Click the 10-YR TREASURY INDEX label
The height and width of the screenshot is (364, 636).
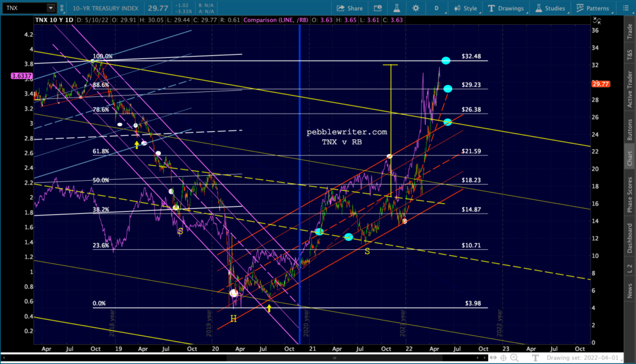tap(106, 8)
